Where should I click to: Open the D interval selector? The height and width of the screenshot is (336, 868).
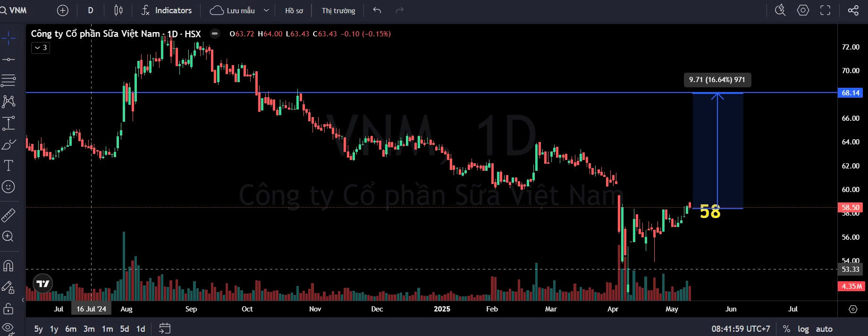coord(91,10)
